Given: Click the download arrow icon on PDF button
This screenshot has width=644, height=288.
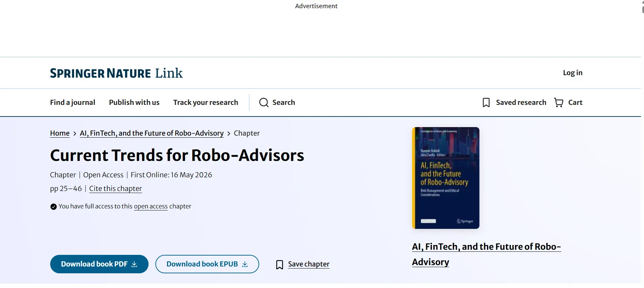Looking at the screenshot, I should [134, 264].
